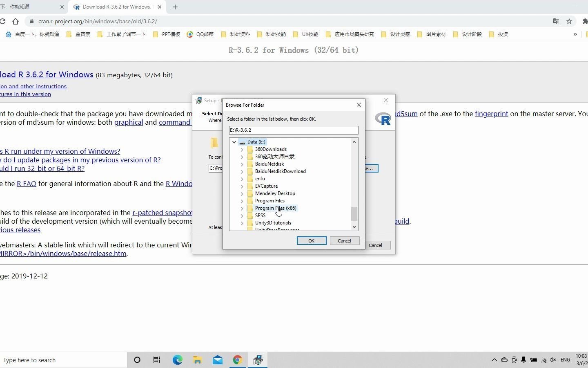Select the Program Files (x86) folder

coord(276,208)
